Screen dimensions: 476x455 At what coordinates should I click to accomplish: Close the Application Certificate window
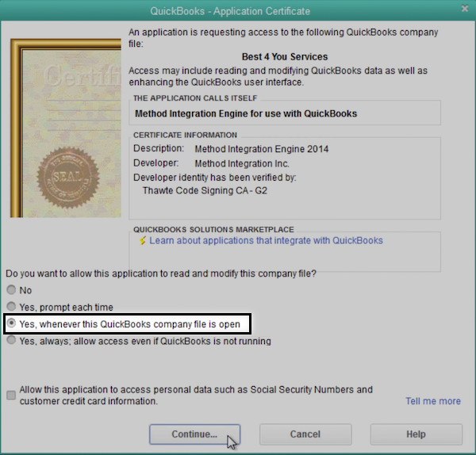(464, 9)
